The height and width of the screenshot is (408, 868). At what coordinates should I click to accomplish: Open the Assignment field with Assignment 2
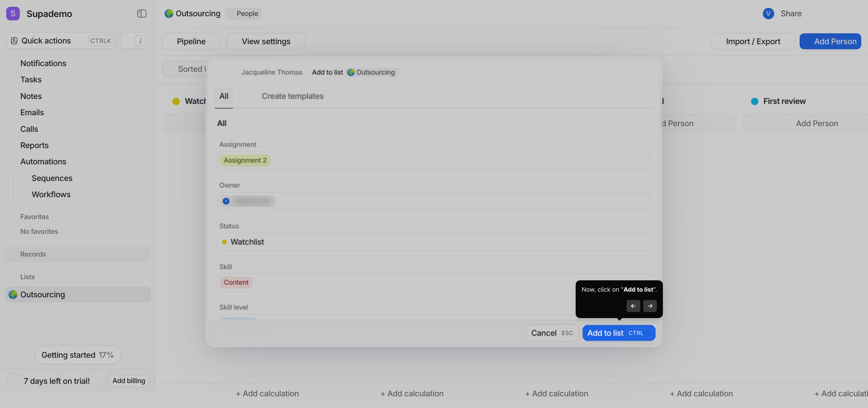(434, 161)
